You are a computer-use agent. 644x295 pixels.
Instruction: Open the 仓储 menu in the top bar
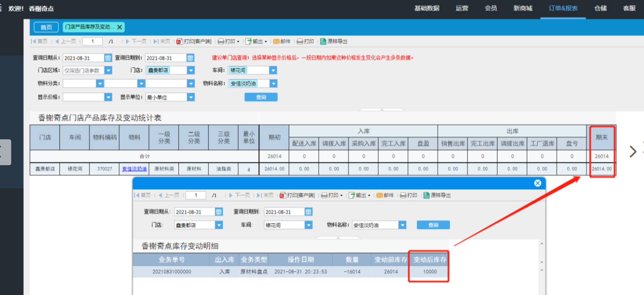(x=600, y=8)
